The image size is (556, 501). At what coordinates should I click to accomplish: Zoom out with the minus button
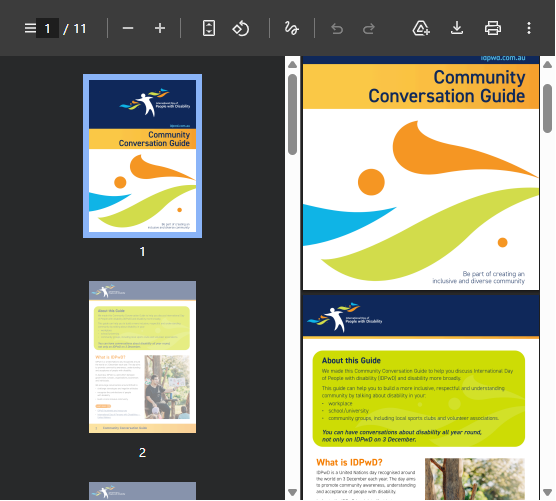click(x=128, y=28)
